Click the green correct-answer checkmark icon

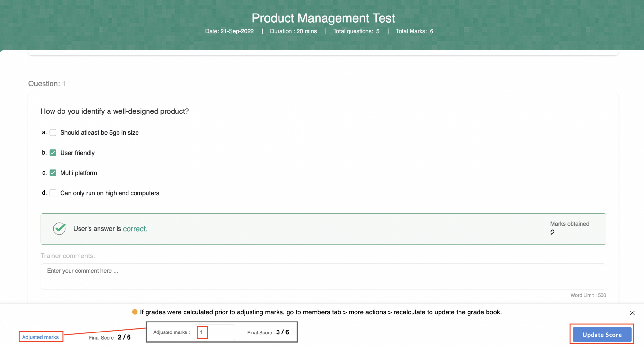click(x=60, y=229)
